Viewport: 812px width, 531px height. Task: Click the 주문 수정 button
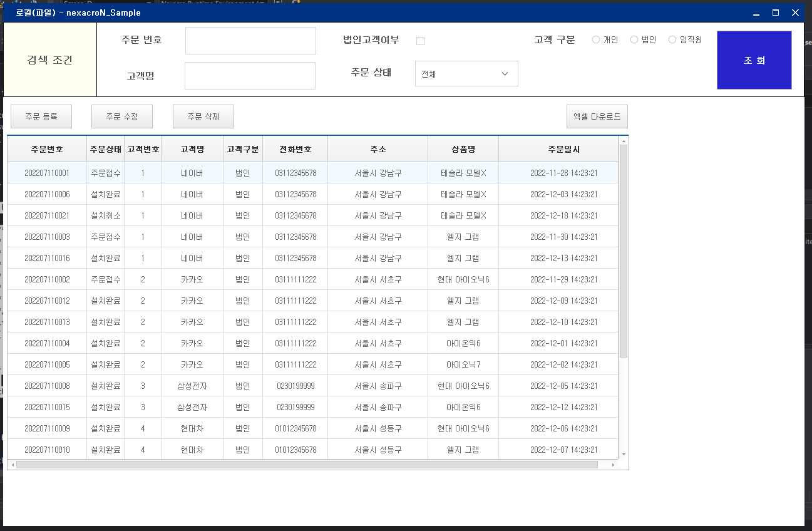(122, 116)
